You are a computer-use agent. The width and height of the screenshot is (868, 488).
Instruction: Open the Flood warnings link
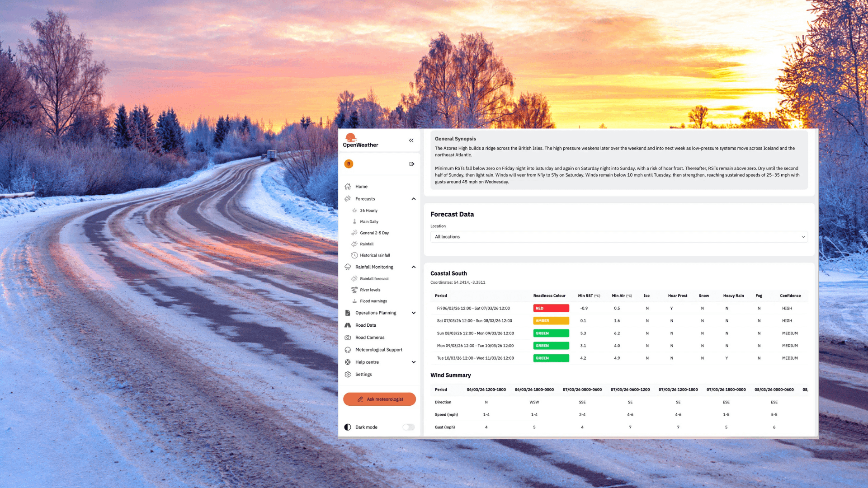pos(373,301)
